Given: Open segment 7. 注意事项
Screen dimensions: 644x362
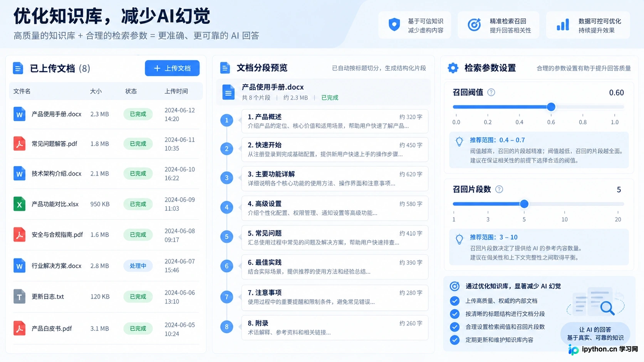Looking at the screenshot, I should pos(335,297).
